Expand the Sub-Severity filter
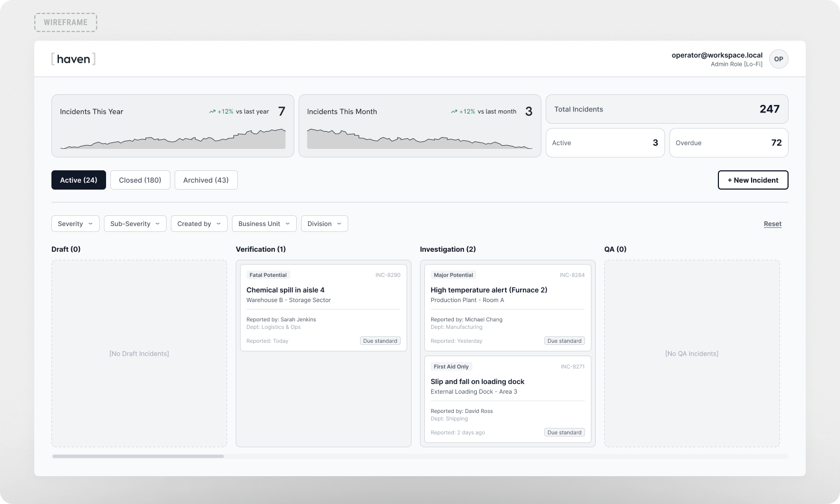The image size is (840, 504). [x=135, y=224]
